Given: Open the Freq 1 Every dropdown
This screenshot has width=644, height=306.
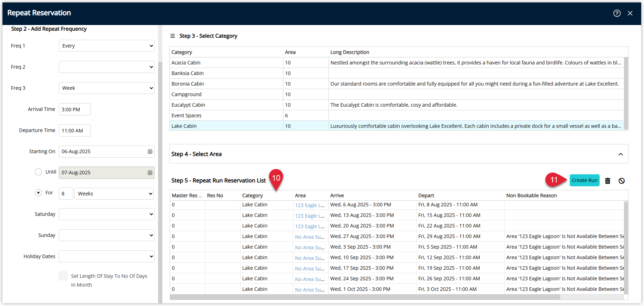Looking at the screenshot, I should [107, 46].
